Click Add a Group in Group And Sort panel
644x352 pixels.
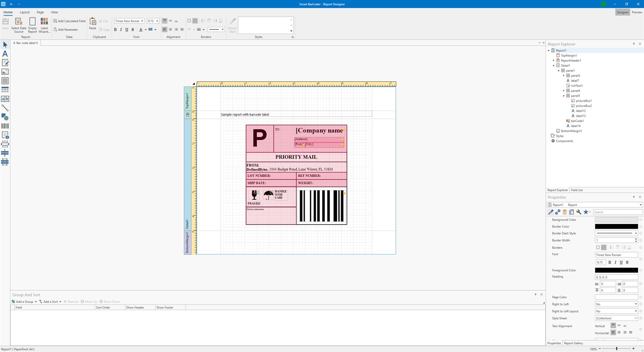(24, 301)
